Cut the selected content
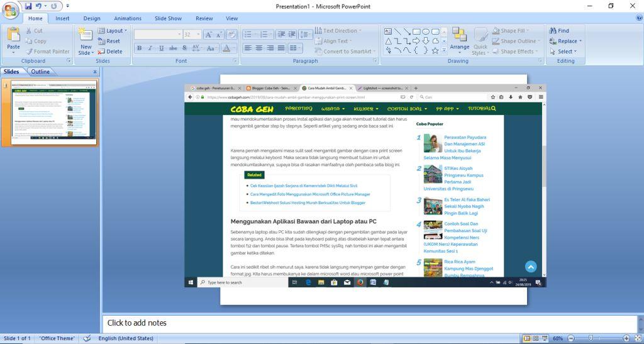The height and width of the screenshot is (344, 644). coord(34,31)
